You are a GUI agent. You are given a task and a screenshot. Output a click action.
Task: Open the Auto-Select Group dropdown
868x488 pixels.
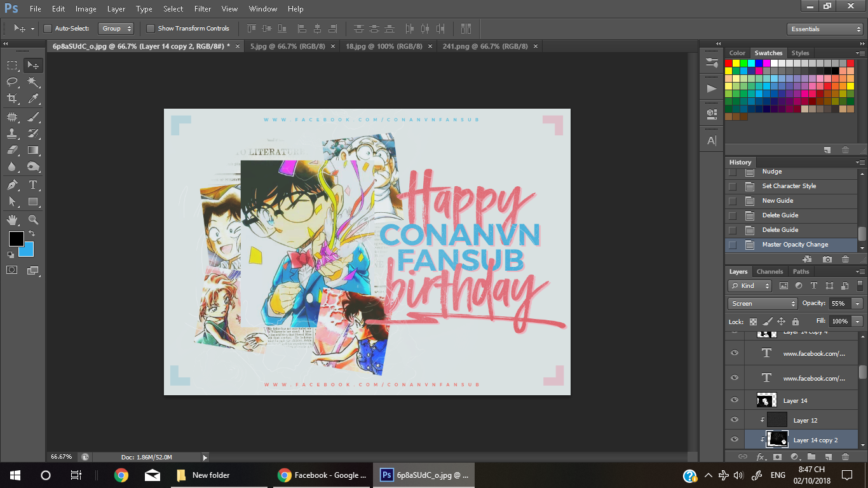[x=116, y=29]
